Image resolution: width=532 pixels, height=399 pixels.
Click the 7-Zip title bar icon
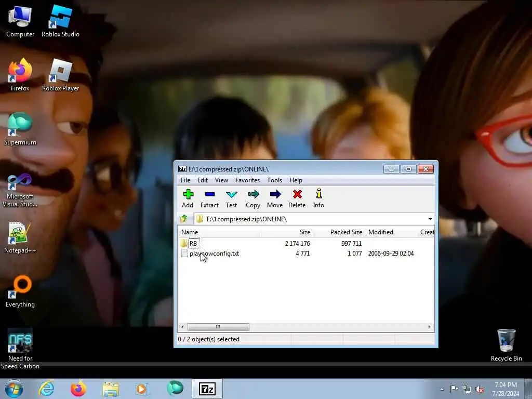tap(182, 169)
